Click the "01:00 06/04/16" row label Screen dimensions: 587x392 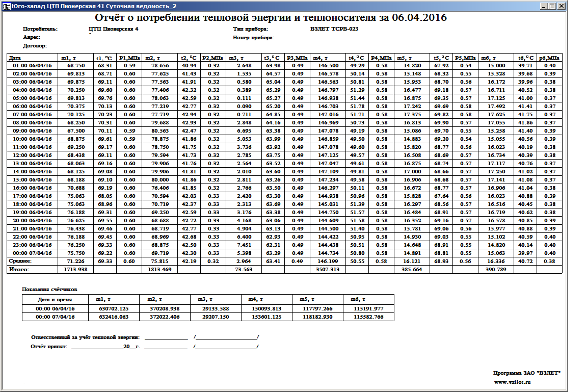coord(32,66)
